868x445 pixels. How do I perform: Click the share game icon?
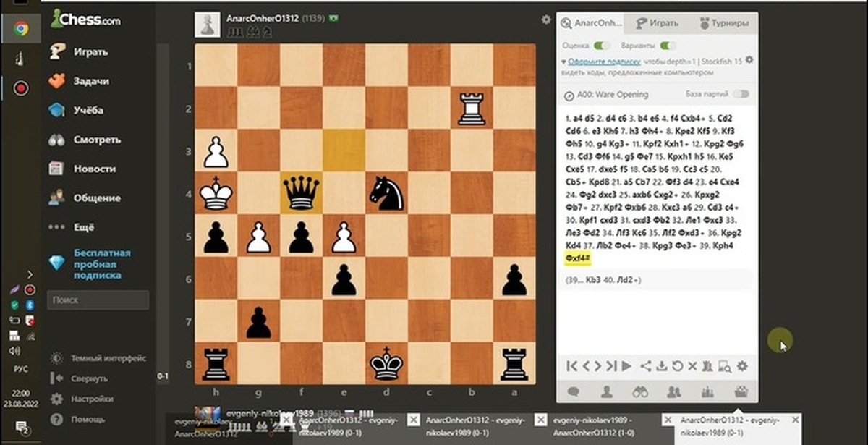coord(646,366)
